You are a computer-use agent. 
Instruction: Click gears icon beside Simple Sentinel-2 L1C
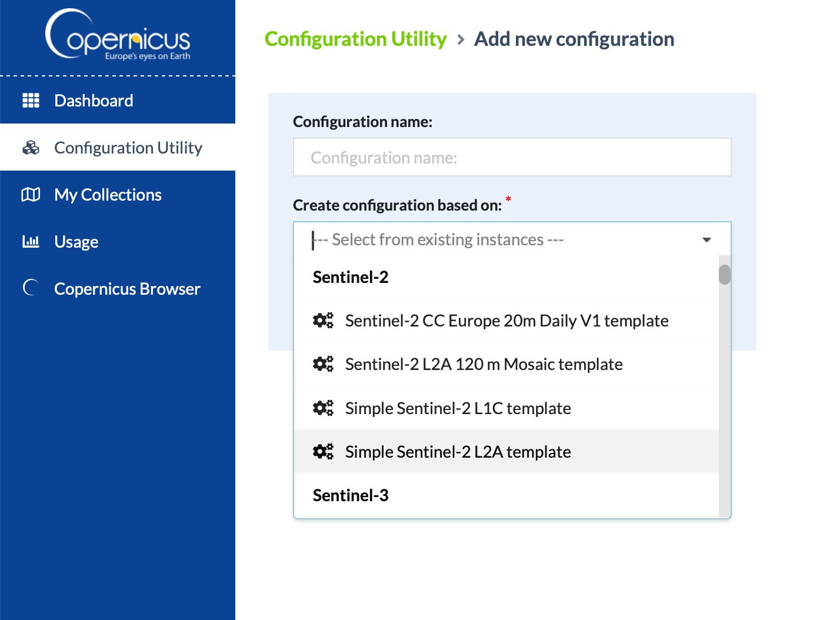(x=323, y=408)
